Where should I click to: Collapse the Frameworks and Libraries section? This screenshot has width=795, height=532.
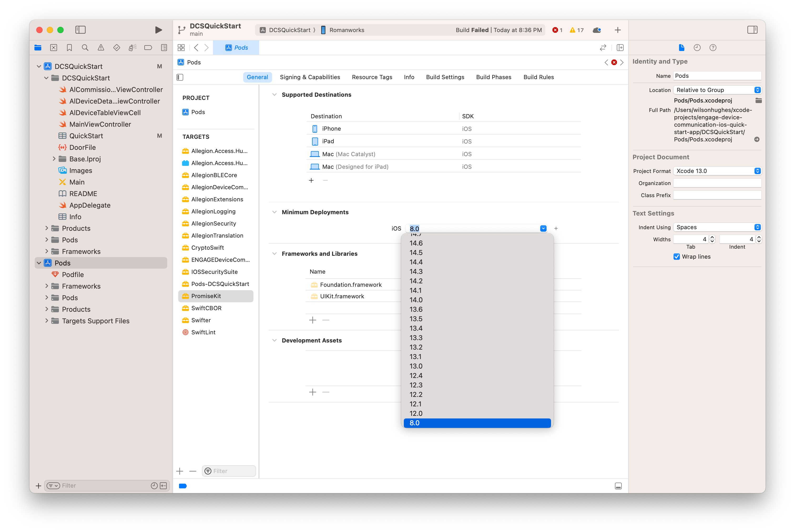click(274, 253)
